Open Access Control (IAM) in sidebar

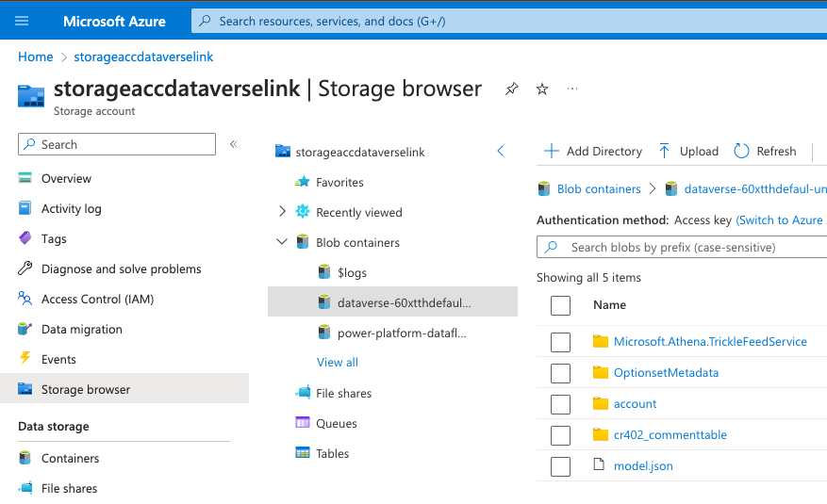pyautogui.click(x=97, y=299)
